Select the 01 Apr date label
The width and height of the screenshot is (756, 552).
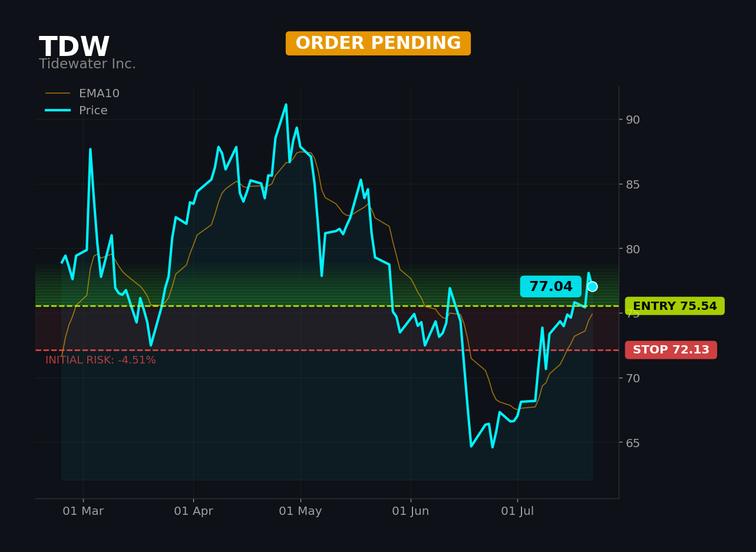tap(193, 511)
